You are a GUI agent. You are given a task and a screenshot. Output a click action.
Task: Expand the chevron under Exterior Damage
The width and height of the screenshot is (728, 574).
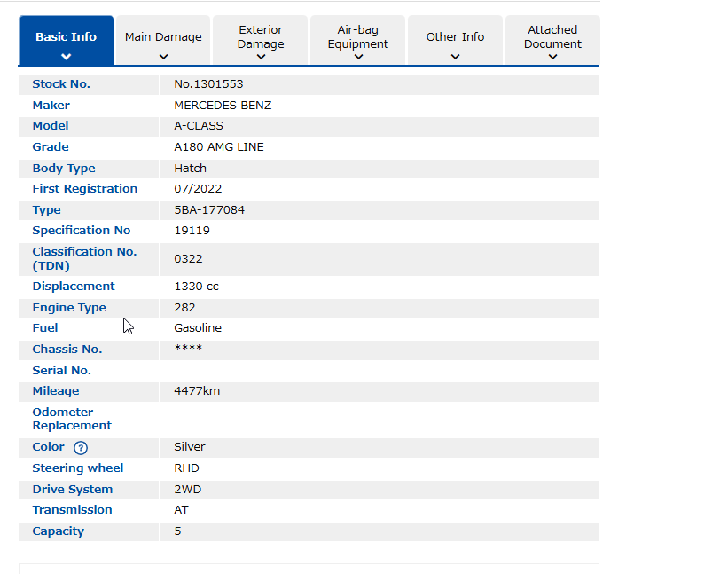pyautogui.click(x=261, y=58)
